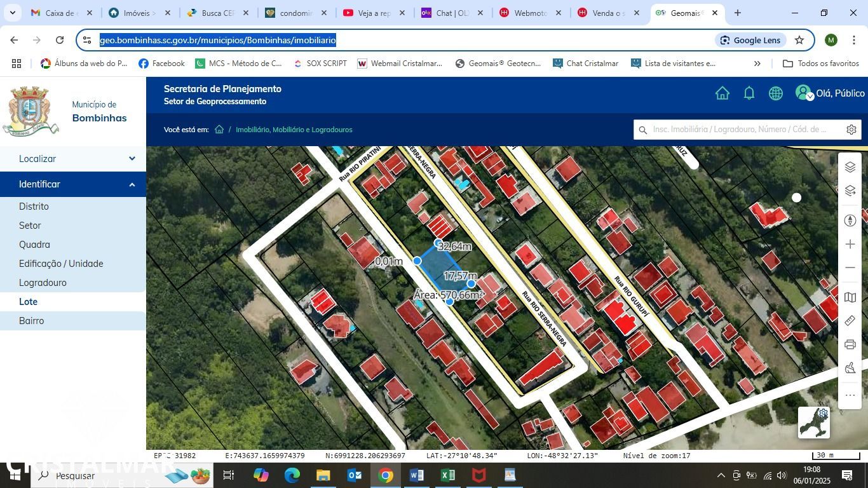Zoom out of the map
The width and height of the screenshot is (868, 488).
pos(850,268)
